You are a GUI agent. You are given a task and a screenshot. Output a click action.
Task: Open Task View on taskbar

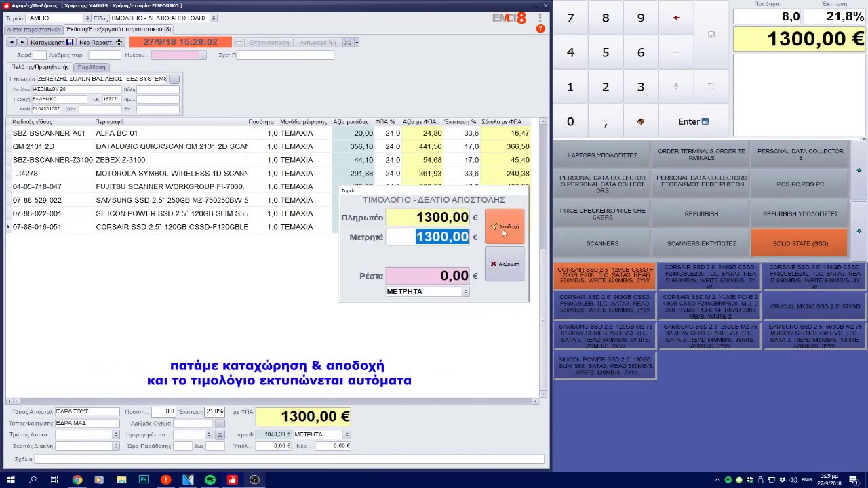54,480
